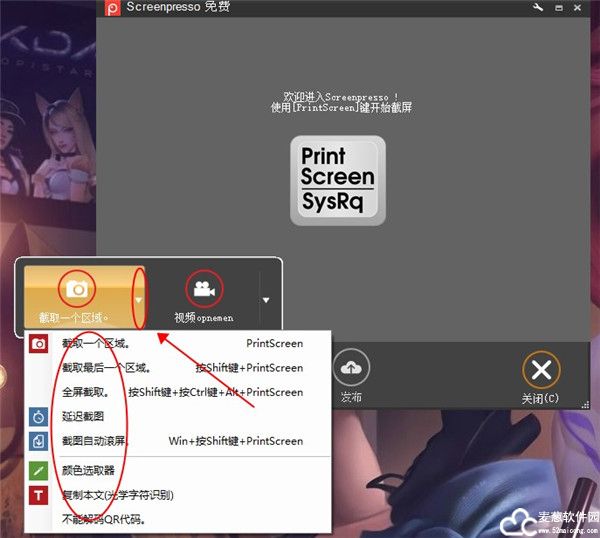Click the video camera recording icon

coord(204,289)
